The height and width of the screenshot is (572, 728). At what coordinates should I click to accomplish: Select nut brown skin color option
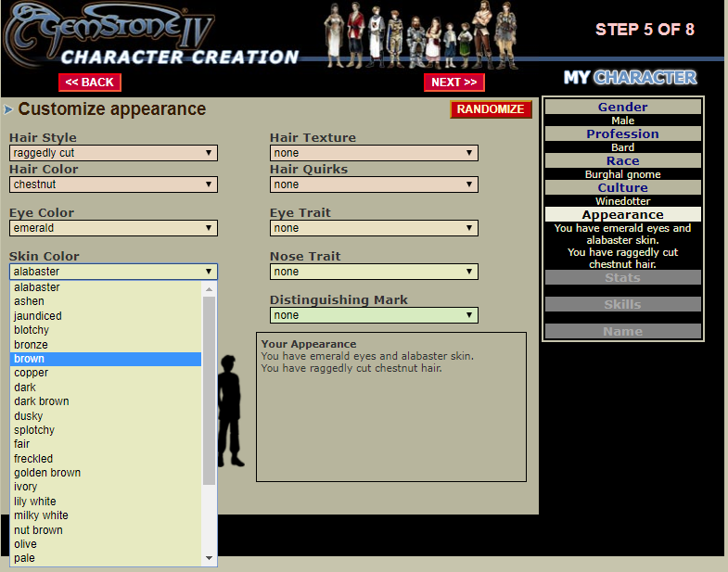point(106,530)
